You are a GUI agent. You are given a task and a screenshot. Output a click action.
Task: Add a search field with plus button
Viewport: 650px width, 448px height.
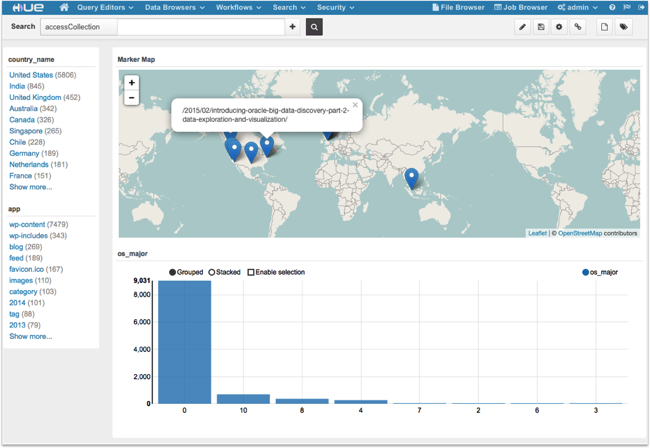click(x=293, y=27)
